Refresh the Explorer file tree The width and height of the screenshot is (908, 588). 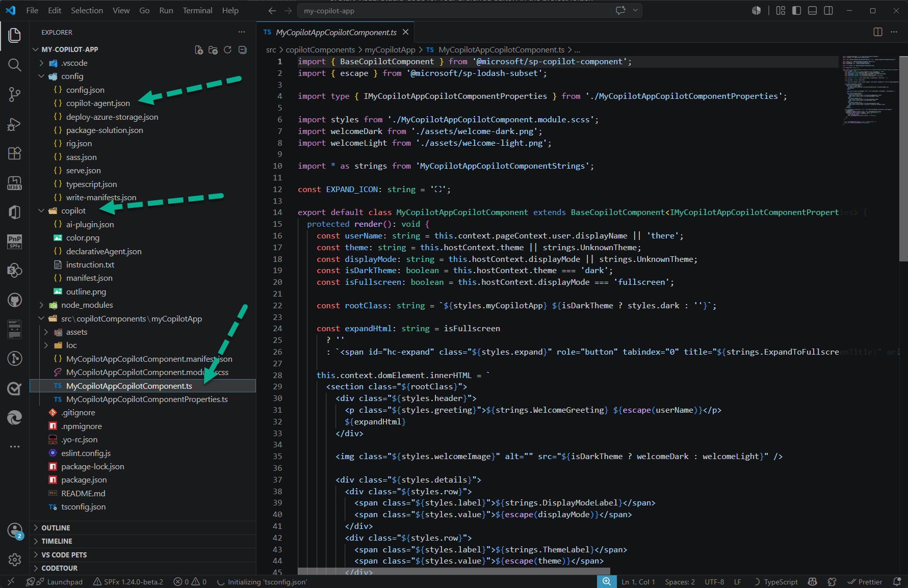pyautogui.click(x=228, y=50)
